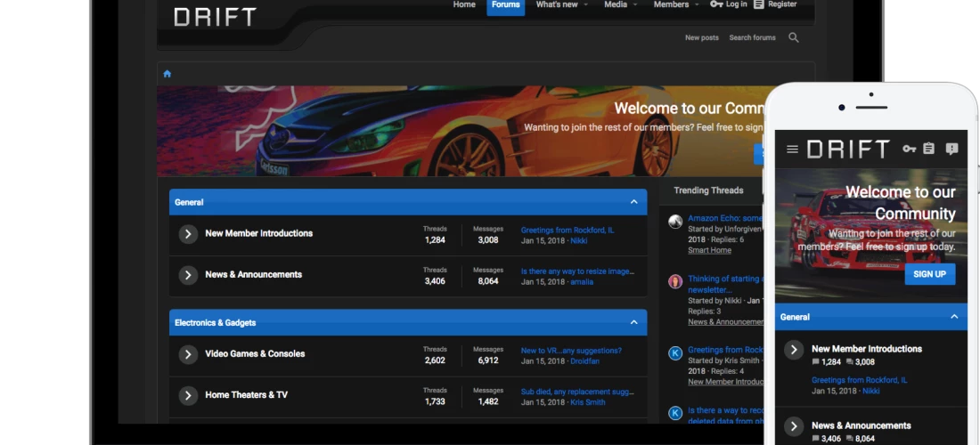The width and height of the screenshot is (980, 445).
Task: Open the New posts link
Action: coord(701,37)
